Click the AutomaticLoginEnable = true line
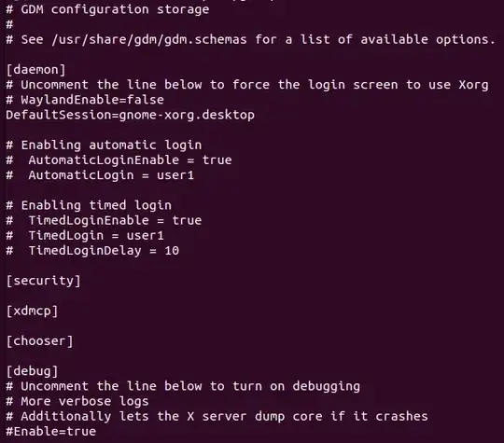Screen dimensions: 504x443 pyautogui.click(x=119, y=160)
